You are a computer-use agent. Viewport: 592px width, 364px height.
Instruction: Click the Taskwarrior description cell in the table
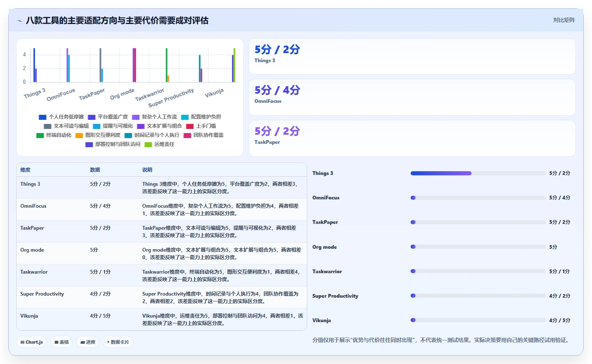coord(222,276)
